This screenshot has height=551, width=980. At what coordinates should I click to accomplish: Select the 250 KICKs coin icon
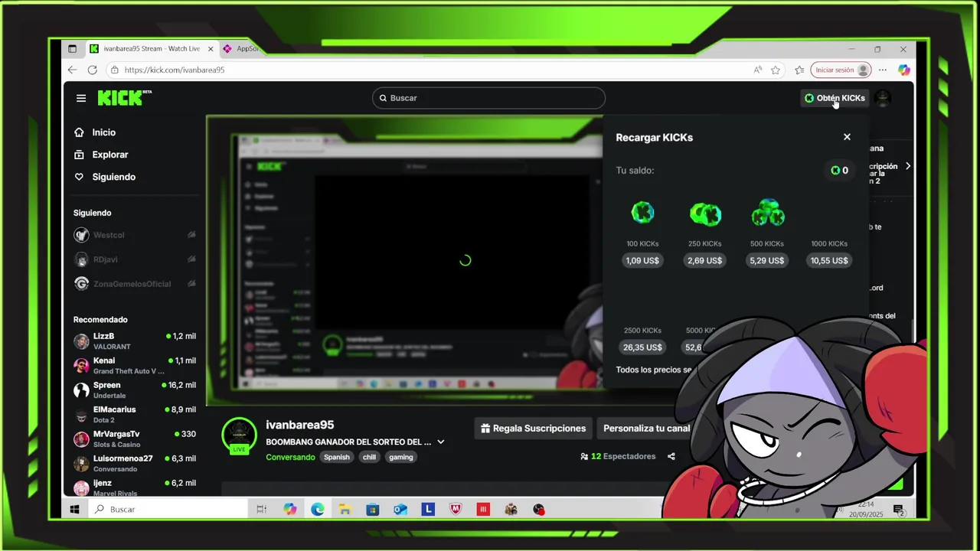[705, 214]
